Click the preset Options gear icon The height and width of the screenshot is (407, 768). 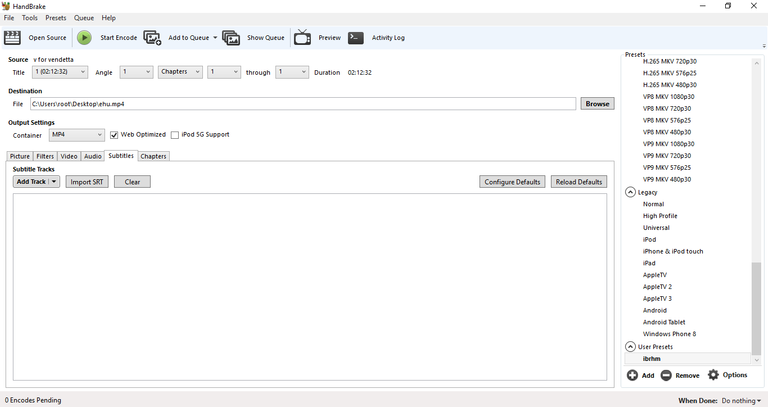[x=713, y=375]
